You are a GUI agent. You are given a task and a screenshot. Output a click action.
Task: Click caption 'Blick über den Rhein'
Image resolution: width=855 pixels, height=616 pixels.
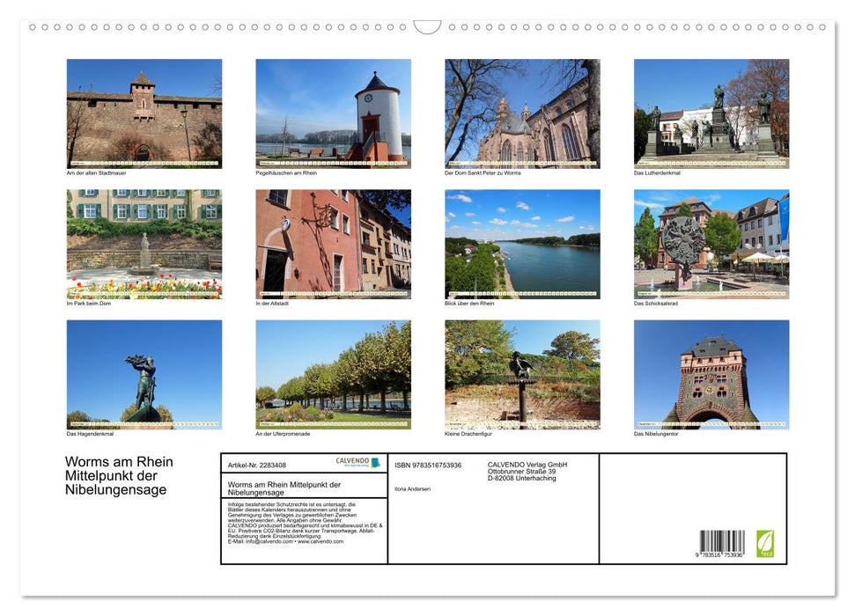click(469, 303)
